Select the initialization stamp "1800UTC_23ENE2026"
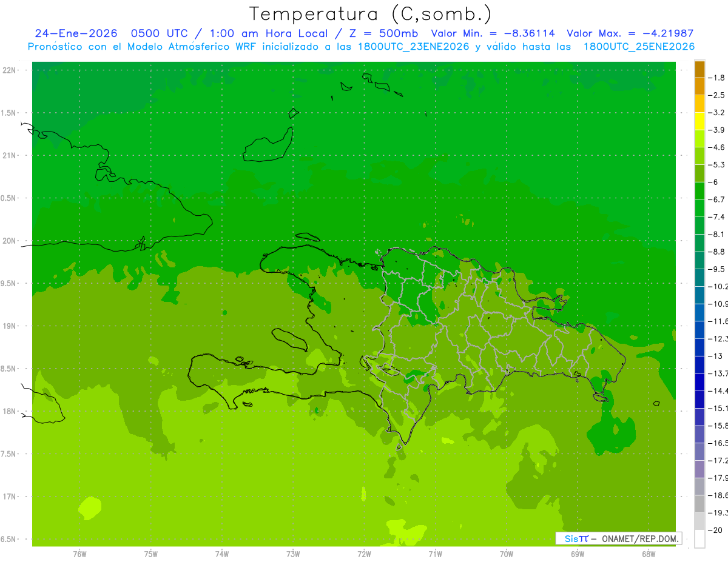 click(x=413, y=47)
